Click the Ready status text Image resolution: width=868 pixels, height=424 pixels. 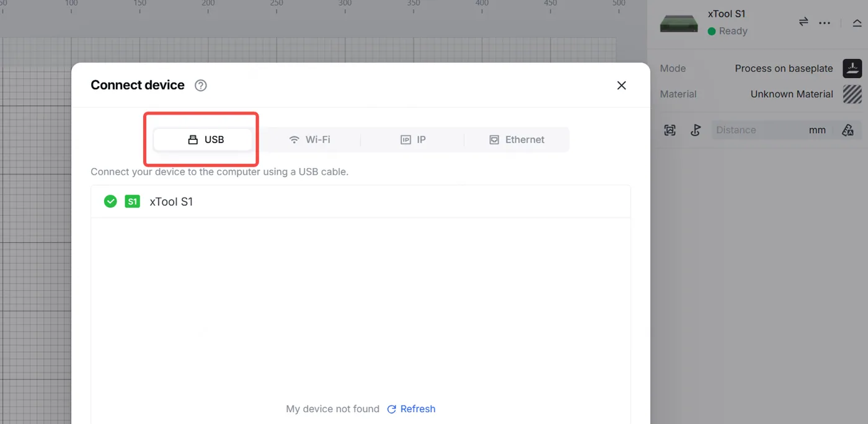tap(733, 31)
